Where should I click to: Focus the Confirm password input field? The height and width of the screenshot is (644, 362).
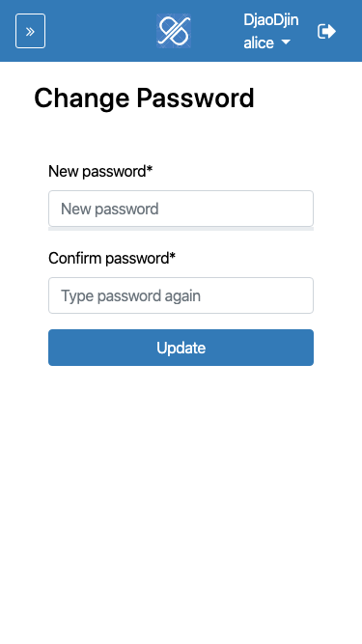[x=181, y=295]
